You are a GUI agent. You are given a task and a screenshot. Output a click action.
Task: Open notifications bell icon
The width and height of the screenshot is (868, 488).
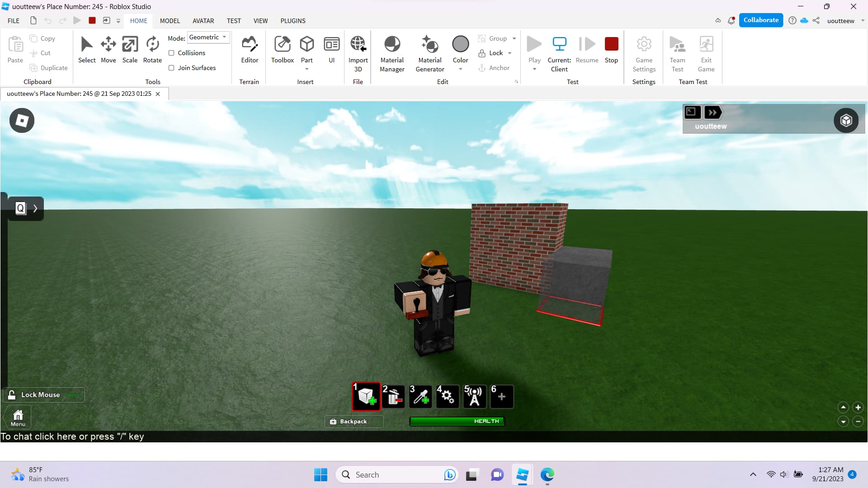[x=731, y=20]
